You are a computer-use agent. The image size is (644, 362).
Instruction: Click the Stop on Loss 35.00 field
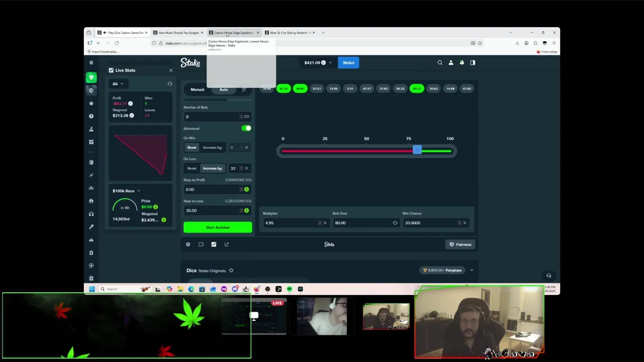pos(212,211)
